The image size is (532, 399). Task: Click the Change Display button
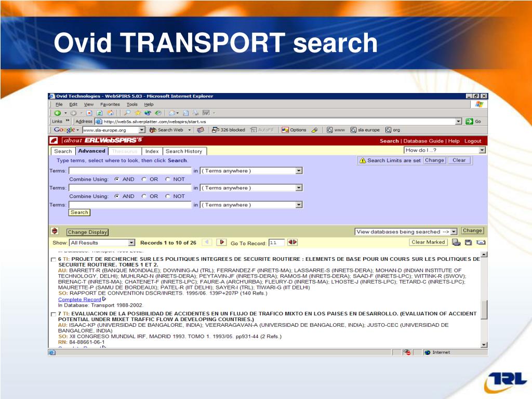(87, 232)
